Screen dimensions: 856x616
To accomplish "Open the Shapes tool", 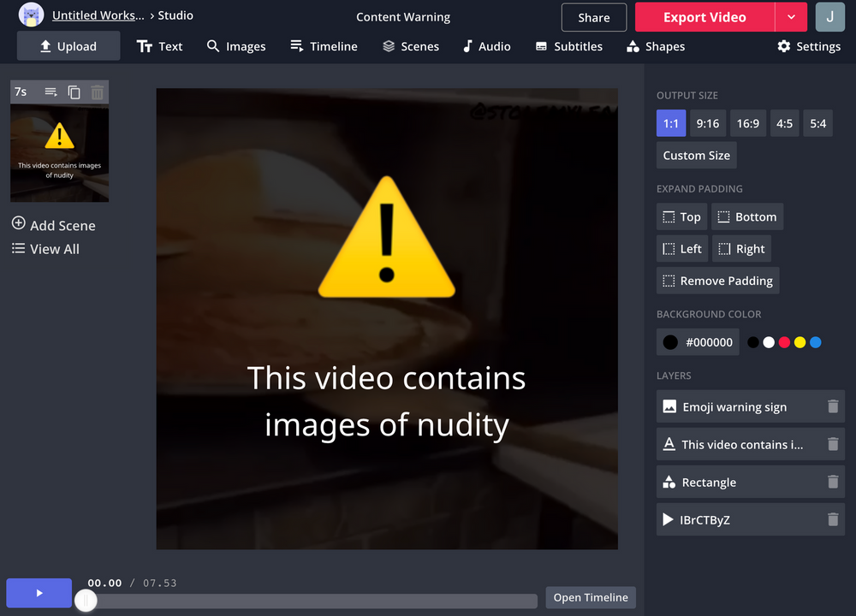I will pyautogui.click(x=656, y=46).
